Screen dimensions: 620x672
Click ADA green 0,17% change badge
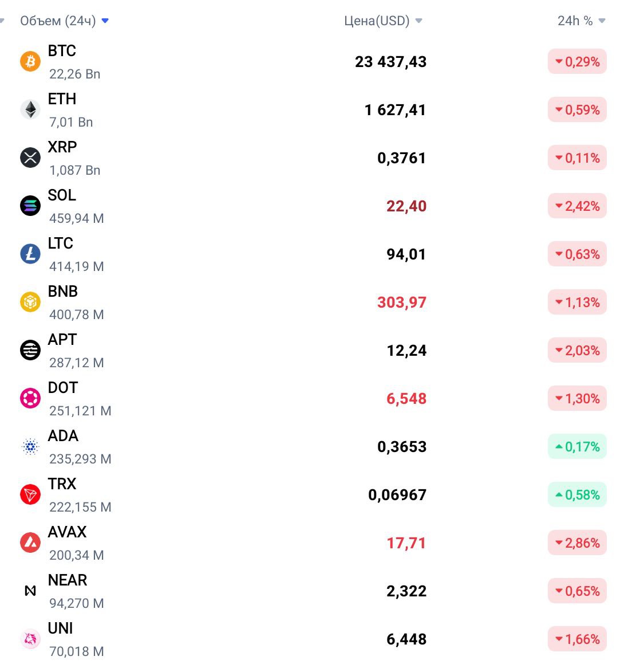(577, 447)
